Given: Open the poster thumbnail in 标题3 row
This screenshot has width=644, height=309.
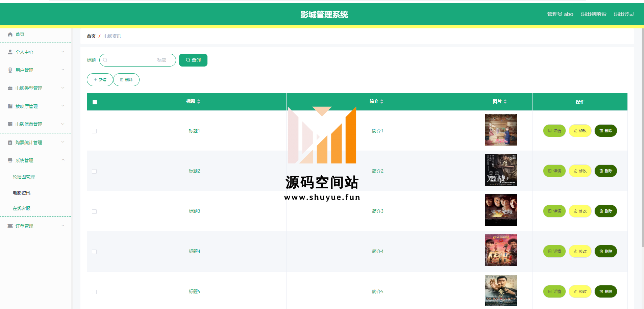Looking at the screenshot, I should (x=501, y=210).
